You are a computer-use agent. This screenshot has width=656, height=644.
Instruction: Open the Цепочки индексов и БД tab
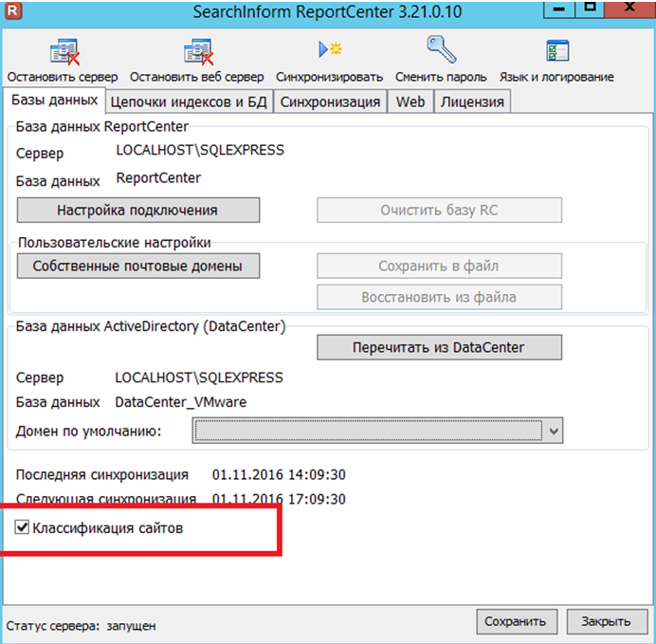pyautogui.click(x=189, y=101)
